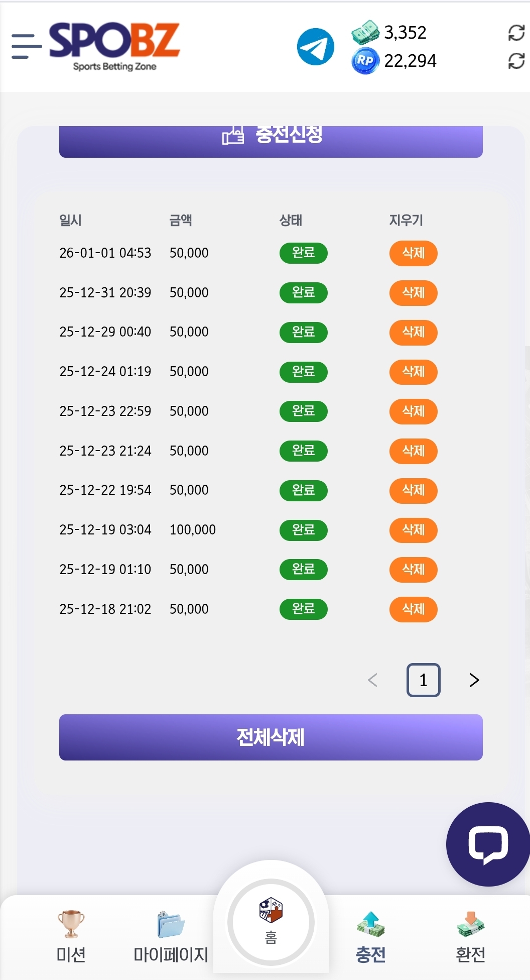This screenshot has width=530, height=980.
Task: Tap the green cash stack icon
Action: [x=365, y=32]
